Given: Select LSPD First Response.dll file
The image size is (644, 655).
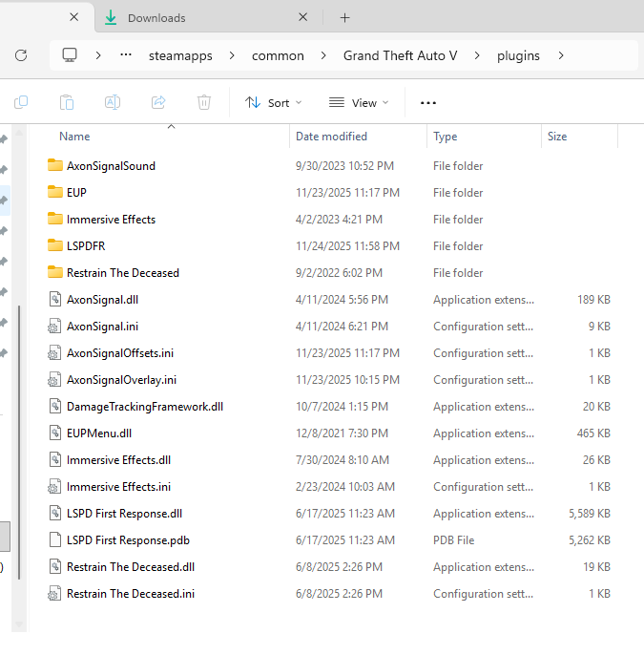Looking at the screenshot, I should (124, 513).
